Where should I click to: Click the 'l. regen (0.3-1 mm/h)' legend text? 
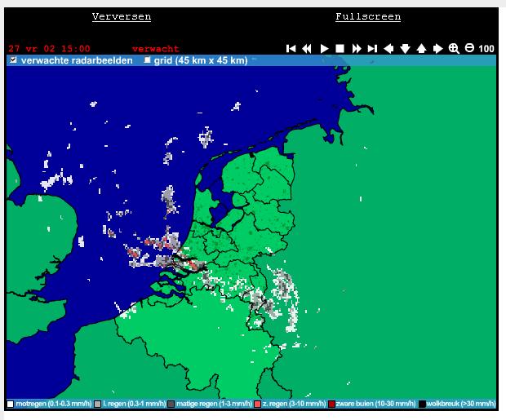click(x=134, y=404)
